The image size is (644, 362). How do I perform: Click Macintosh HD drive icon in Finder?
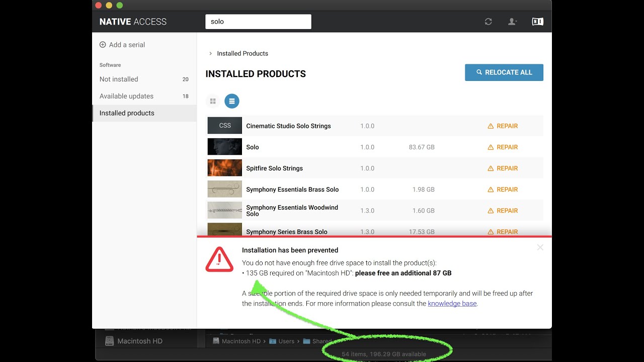[109, 341]
